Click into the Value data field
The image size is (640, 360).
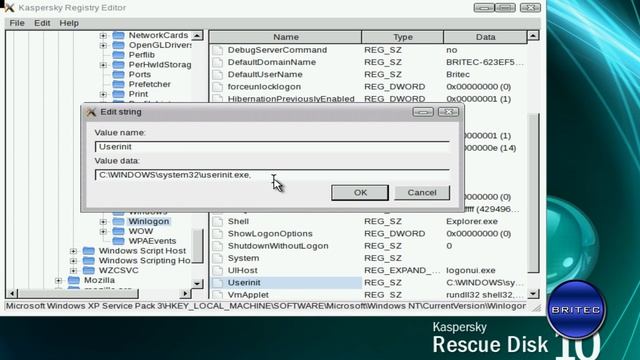coord(272,175)
